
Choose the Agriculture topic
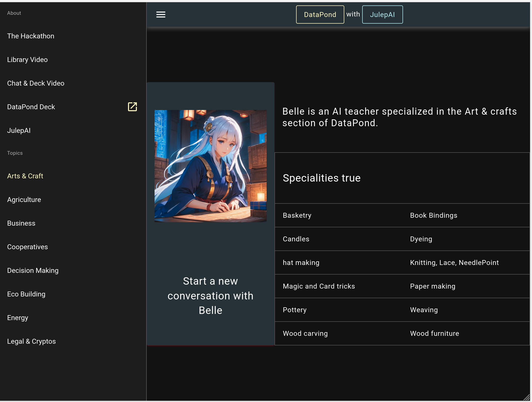click(24, 200)
